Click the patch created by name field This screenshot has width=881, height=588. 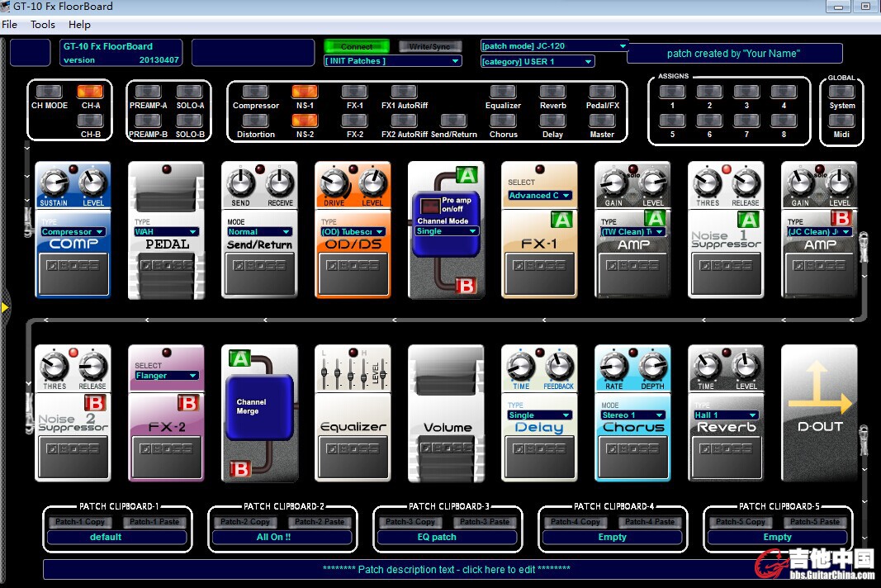click(734, 54)
